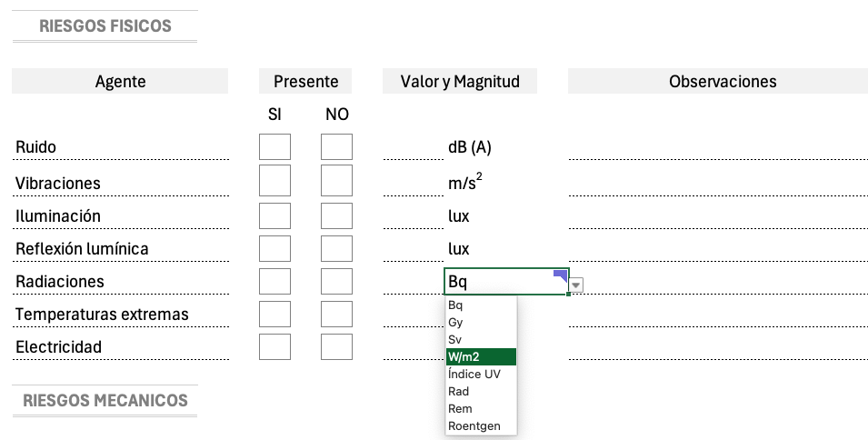Click the Ruido value field before dB (A)

pos(413,147)
